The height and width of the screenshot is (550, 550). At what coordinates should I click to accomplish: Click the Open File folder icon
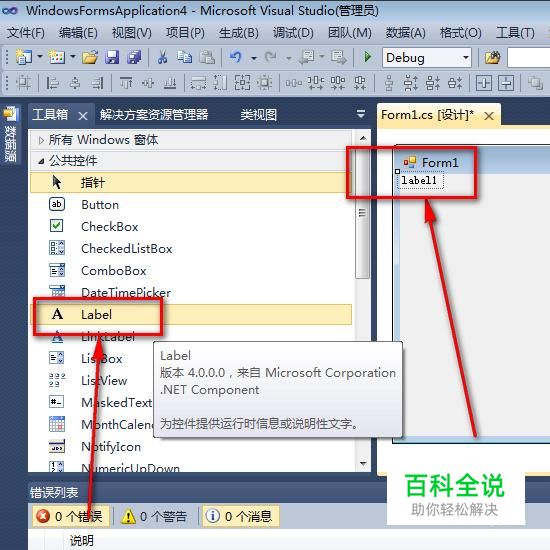tap(90, 57)
